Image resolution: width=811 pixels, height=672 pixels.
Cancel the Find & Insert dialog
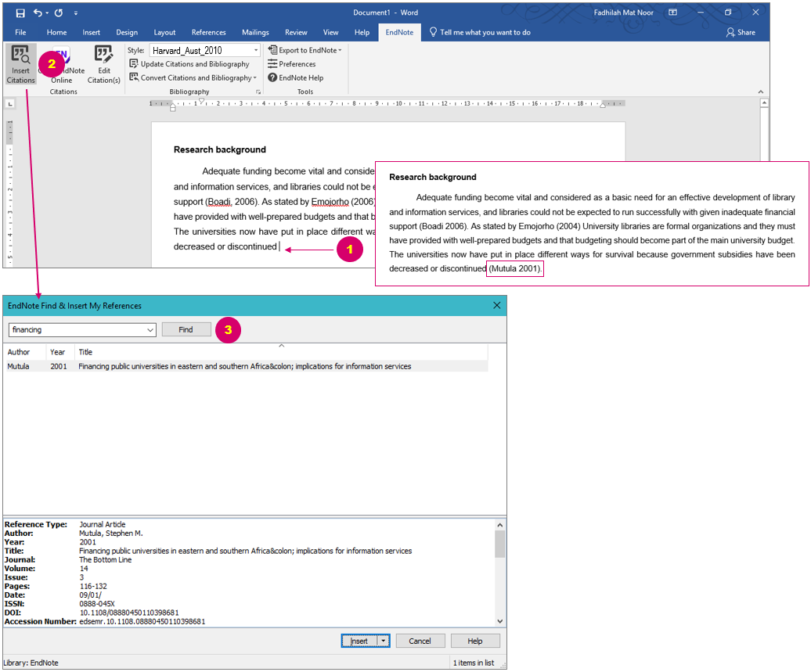(x=420, y=640)
